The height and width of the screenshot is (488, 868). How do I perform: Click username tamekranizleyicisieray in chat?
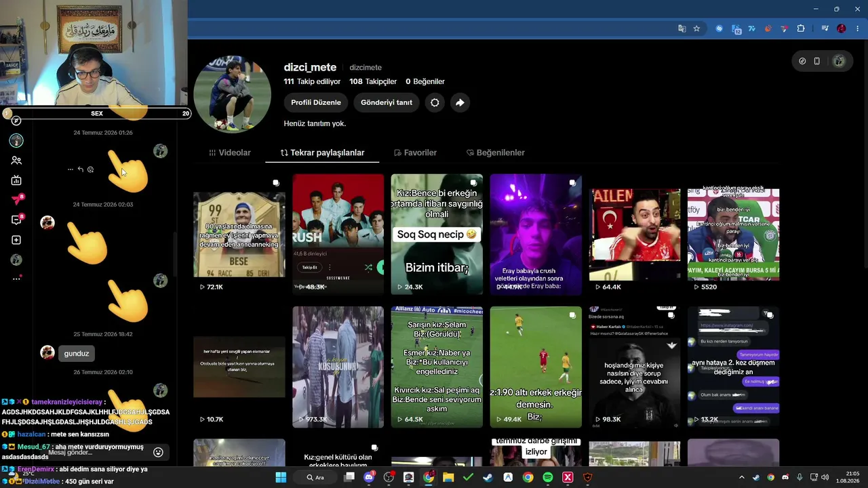pyautogui.click(x=66, y=402)
